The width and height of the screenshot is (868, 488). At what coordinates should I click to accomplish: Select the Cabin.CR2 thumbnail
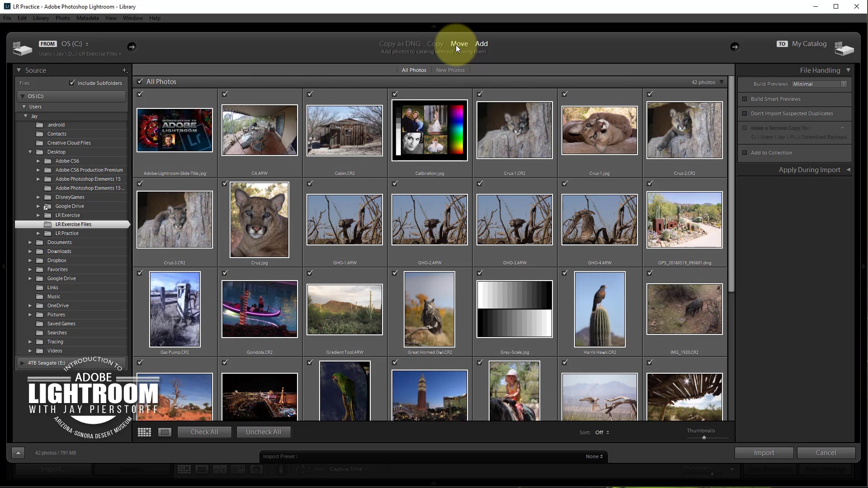coord(344,131)
